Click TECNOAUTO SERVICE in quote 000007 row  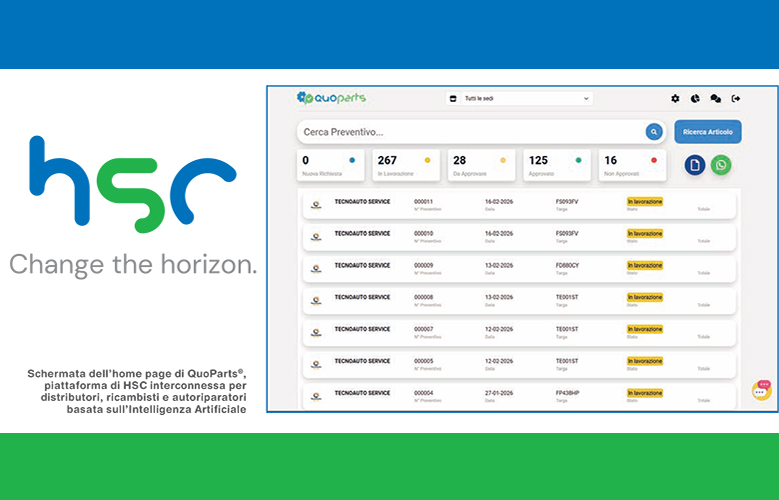(x=362, y=329)
